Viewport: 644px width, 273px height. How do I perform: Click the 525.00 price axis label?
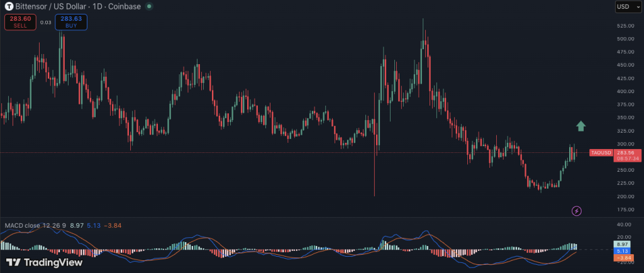[625, 26]
